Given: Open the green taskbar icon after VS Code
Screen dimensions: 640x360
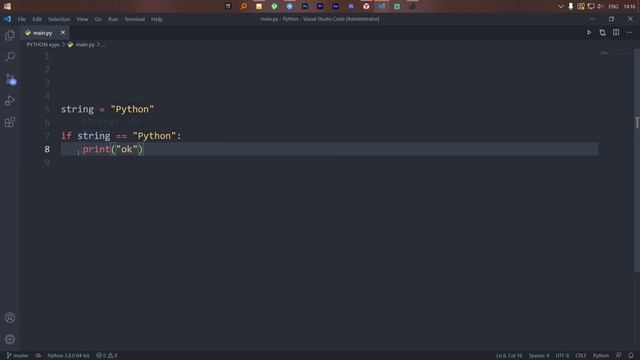Looking at the screenshot, I should point(397,6).
